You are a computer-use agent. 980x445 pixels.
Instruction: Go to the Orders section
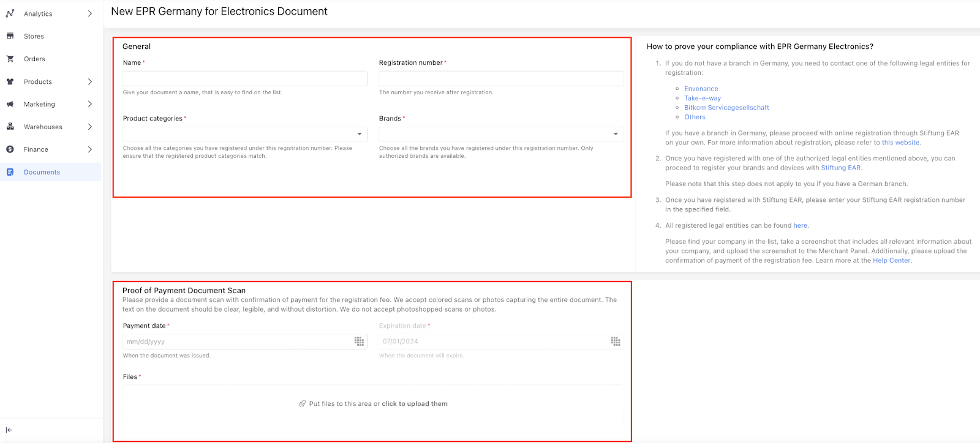coord(34,59)
